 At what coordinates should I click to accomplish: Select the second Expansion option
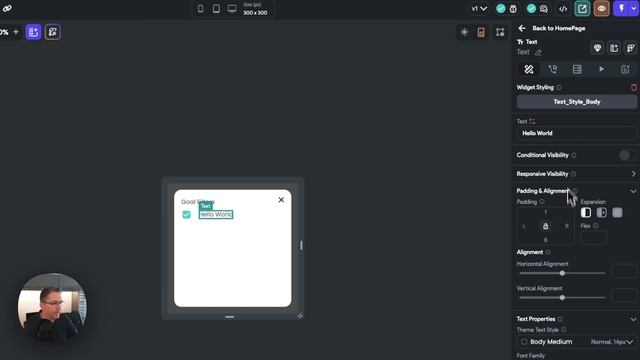602,212
